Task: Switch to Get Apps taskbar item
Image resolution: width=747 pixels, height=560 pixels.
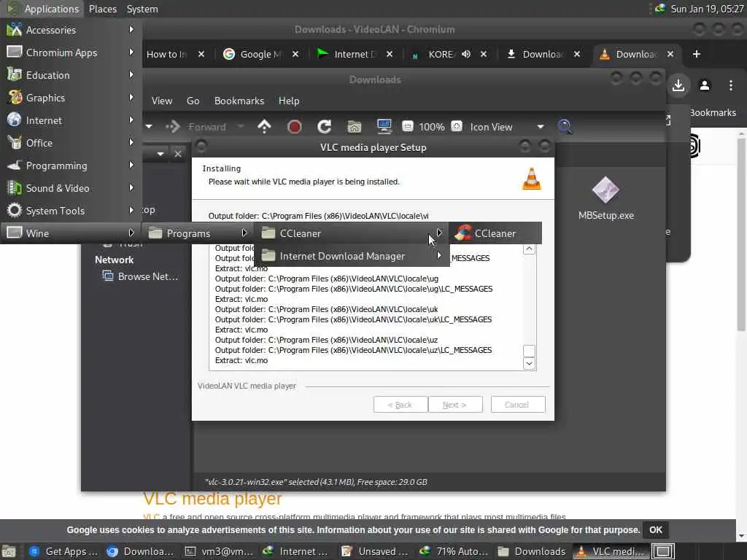Action: click(x=63, y=551)
